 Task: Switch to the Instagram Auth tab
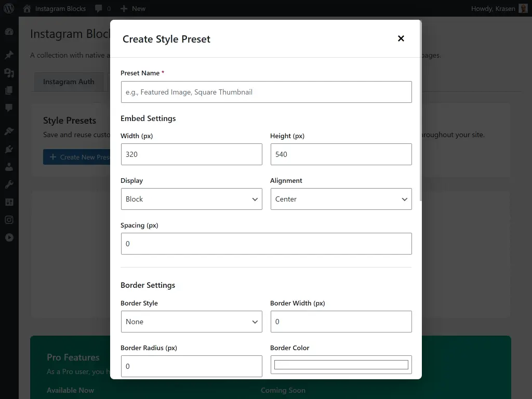pyautogui.click(x=69, y=82)
